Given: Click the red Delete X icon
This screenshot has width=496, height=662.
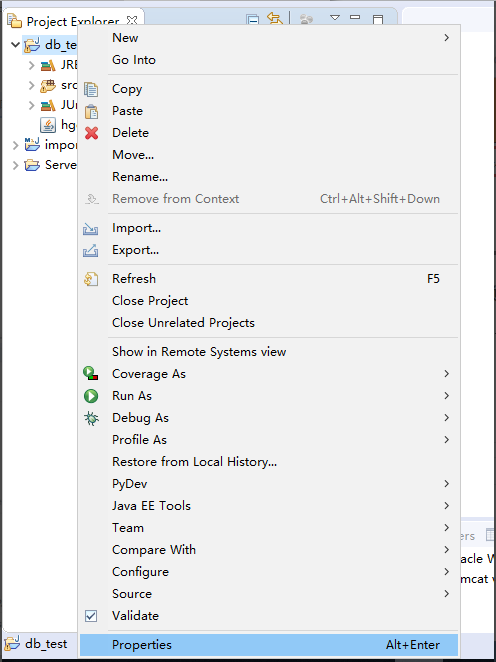Looking at the screenshot, I should click(x=91, y=133).
